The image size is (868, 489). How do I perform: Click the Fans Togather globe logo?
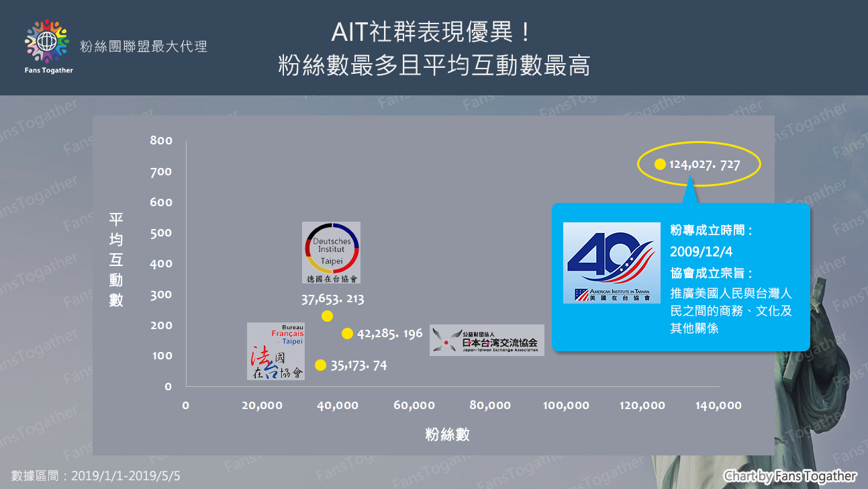coord(46,40)
